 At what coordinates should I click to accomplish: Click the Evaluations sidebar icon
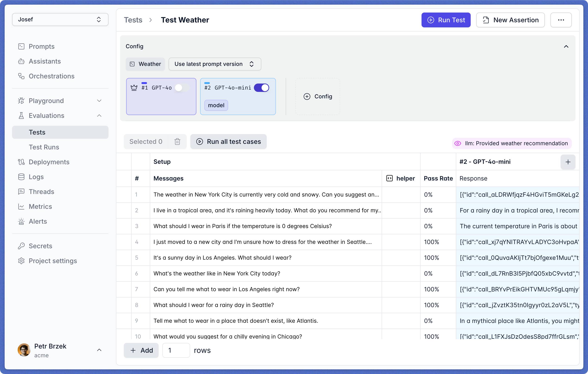point(21,115)
